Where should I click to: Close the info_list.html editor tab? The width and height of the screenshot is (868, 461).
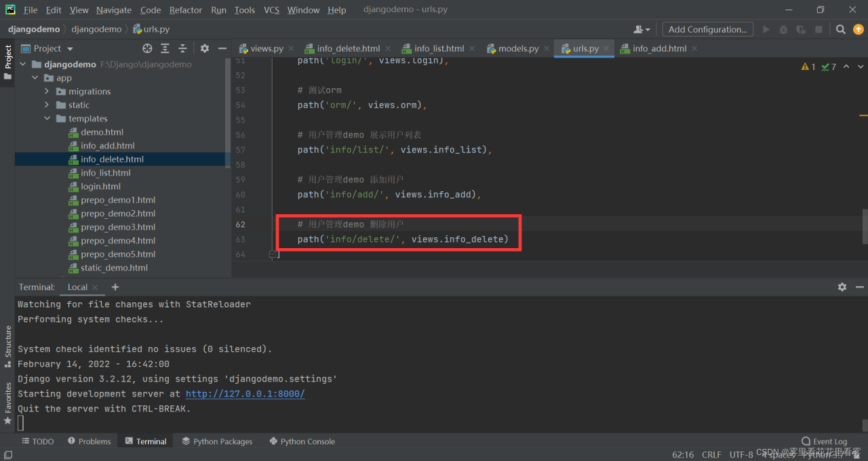click(472, 48)
